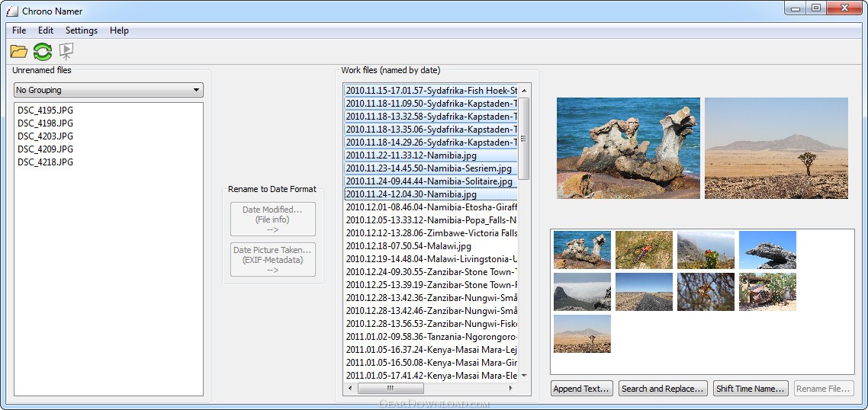Screen dimensions: 868x410
Task: Select the 2010.12.28-13.42.36 Zanzibar-Nungwi file
Action: pos(431,298)
